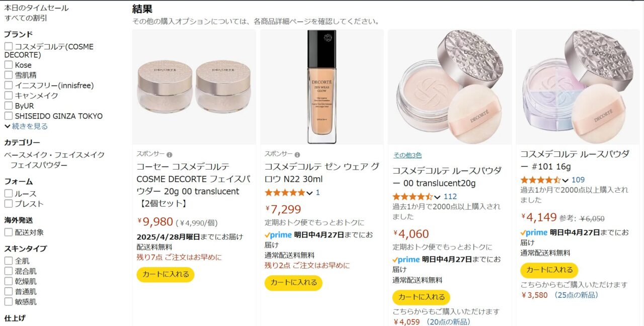Click the sponsor info icon on first product
The width and height of the screenshot is (644, 326).
pyautogui.click(x=170, y=154)
